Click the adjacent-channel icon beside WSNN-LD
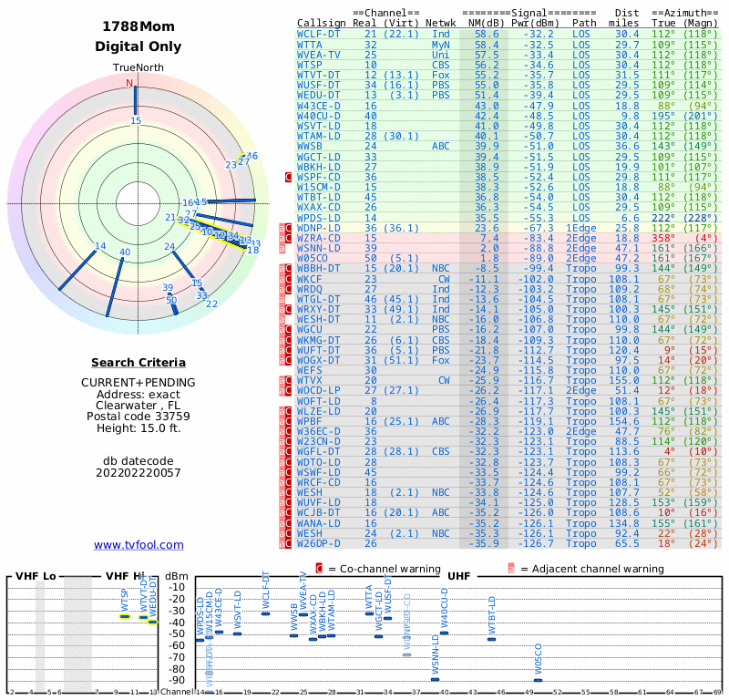This screenshot has height=700, width=729. point(282,248)
